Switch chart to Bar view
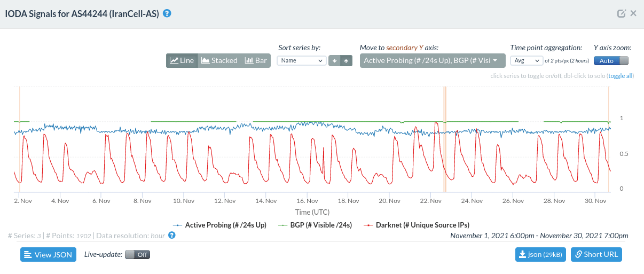The width and height of the screenshot is (644, 274). [x=256, y=60]
